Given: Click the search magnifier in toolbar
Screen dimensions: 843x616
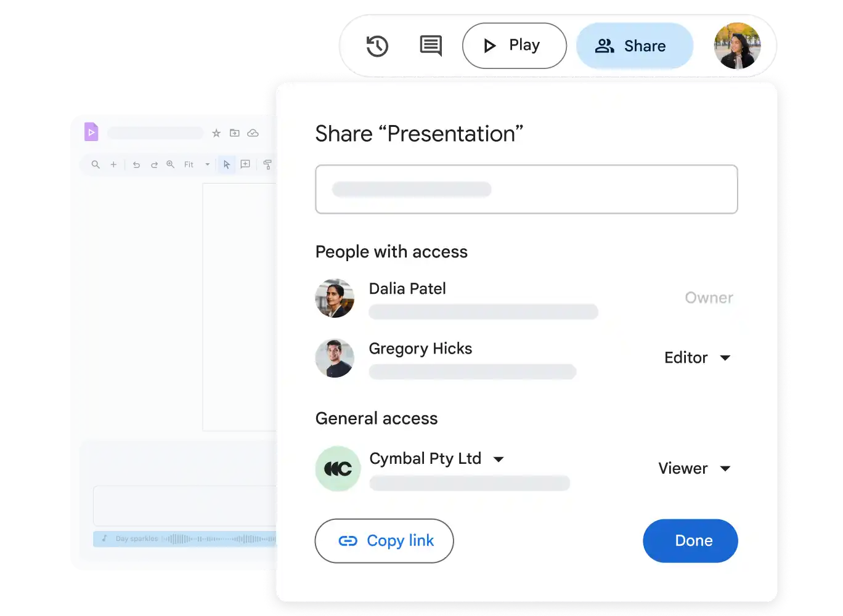Looking at the screenshot, I should pos(96,164).
